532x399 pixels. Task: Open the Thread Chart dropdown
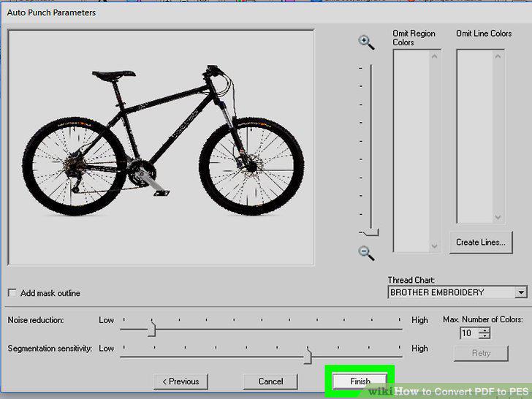point(520,292)
